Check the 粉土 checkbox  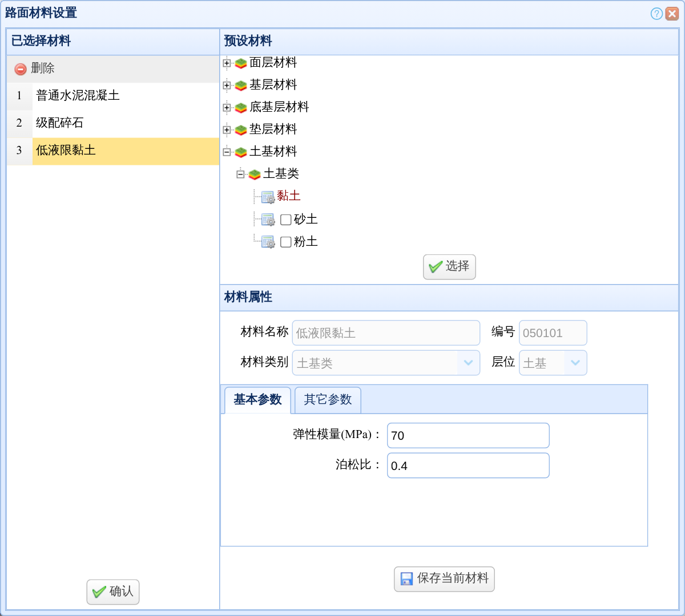pos(286,242)
